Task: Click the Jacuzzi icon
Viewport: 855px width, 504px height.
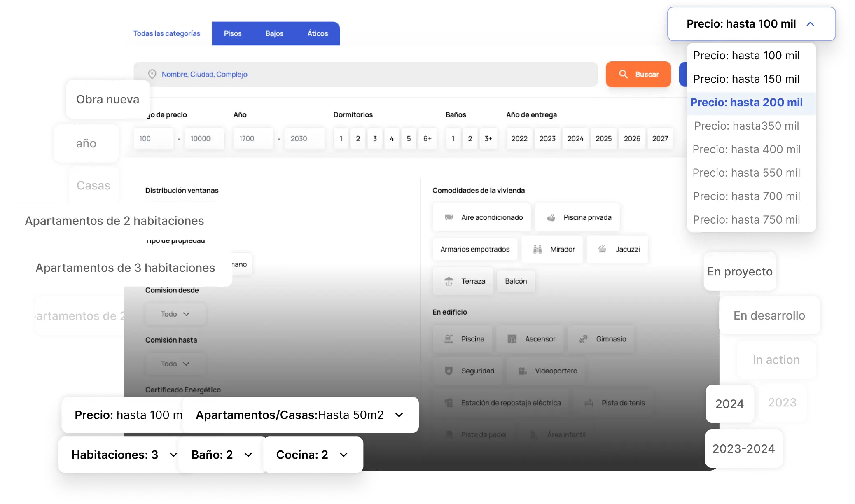Action: pos(602,249)
